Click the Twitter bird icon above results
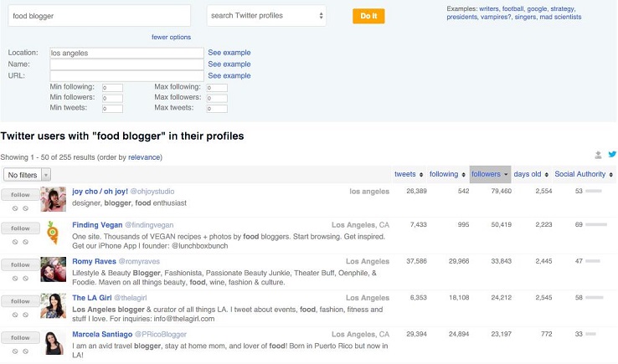The image size is (618, 364). (612, 155)
